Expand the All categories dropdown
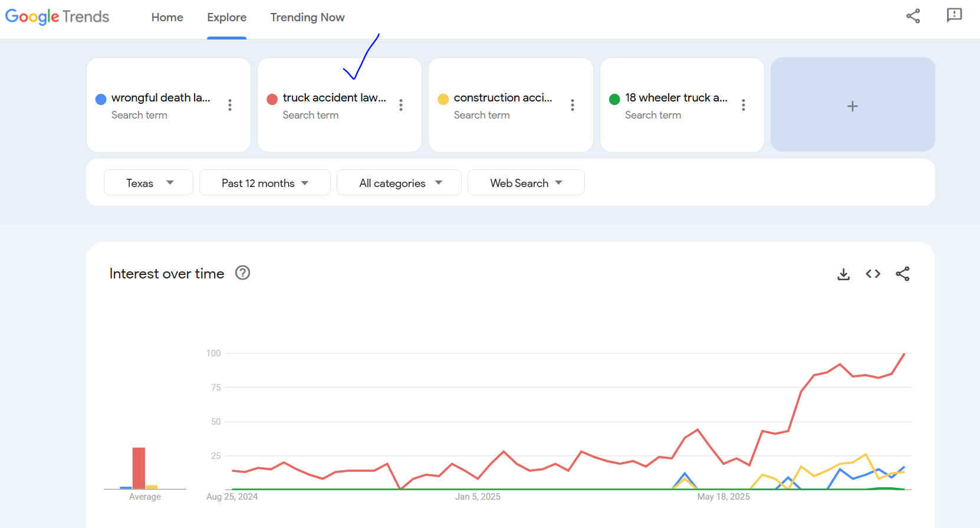 pyautogui.click(x=399, y=183)
